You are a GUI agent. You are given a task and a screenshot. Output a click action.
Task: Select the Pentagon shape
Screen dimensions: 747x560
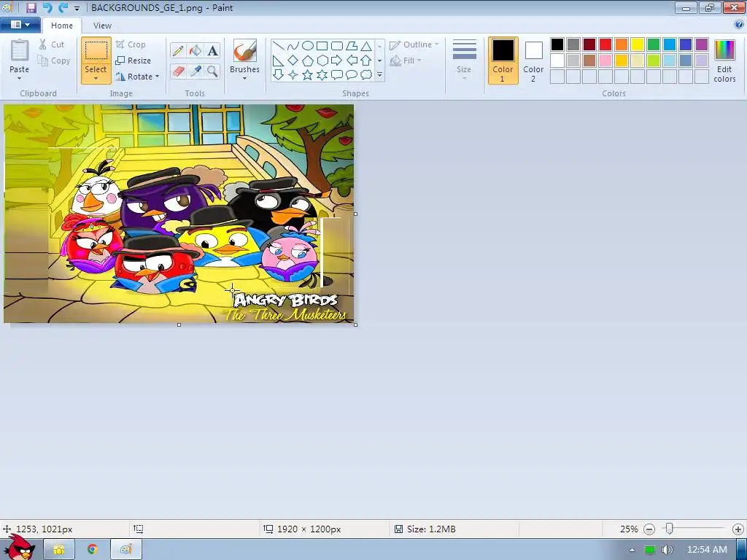[308, 61]
